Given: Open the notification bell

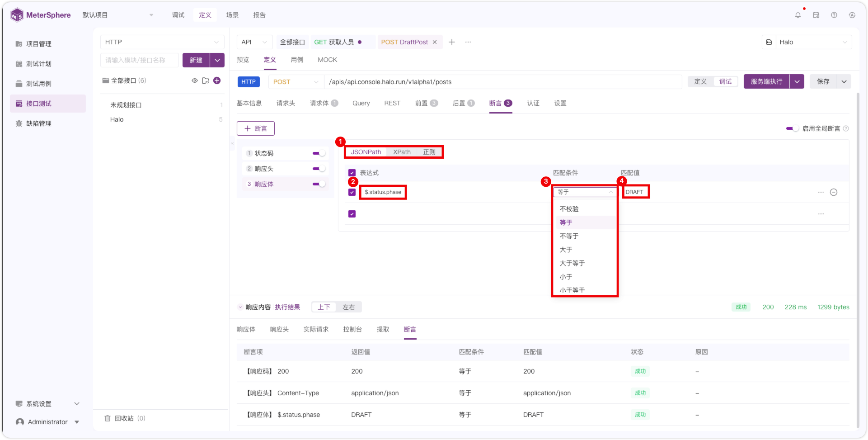Looking at the screenshot, I should (798, 15).
